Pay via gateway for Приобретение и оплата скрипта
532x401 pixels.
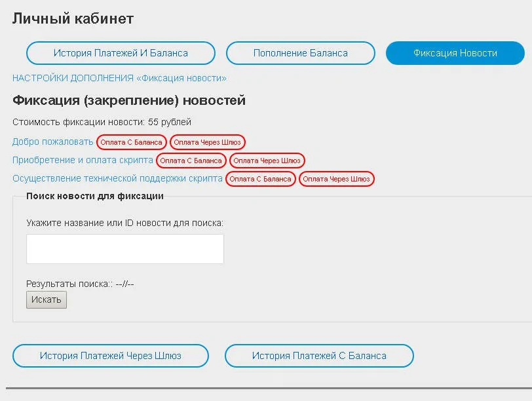(x=267, y=161)
